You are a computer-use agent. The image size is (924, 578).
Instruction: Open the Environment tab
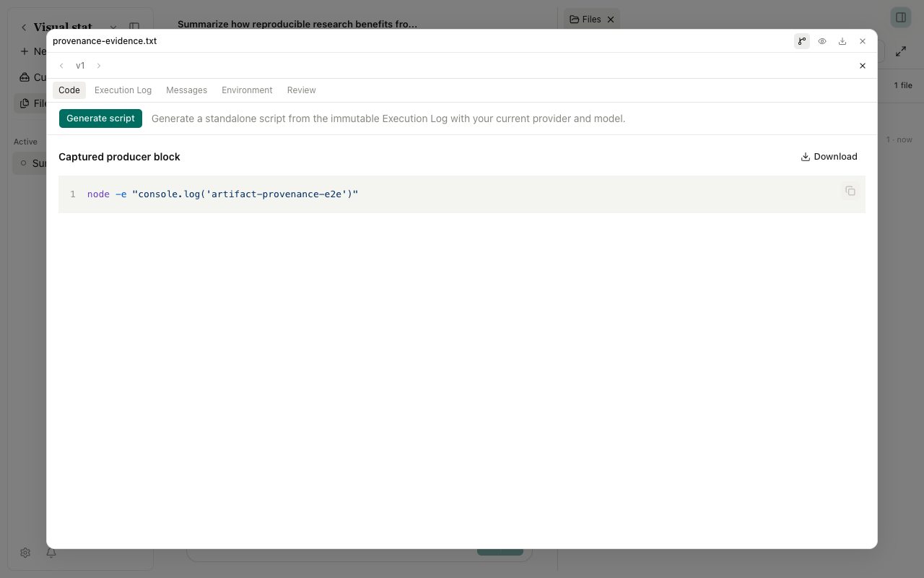247,90
